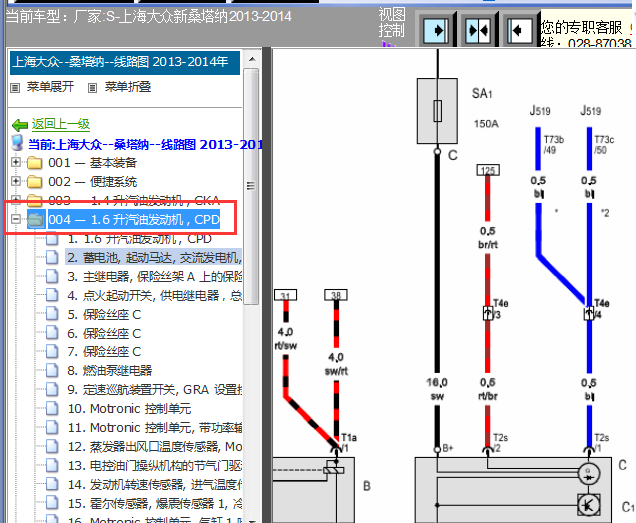Select 001 — 基本装备 tree folder
This screenshot has width=636, height=523.
[92, 163]
